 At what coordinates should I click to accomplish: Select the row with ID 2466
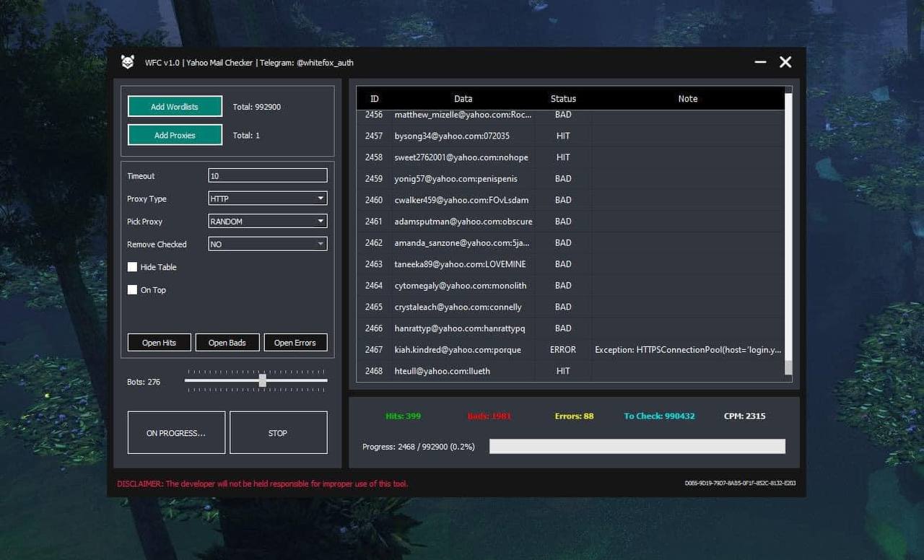click(x=570, y=328)
